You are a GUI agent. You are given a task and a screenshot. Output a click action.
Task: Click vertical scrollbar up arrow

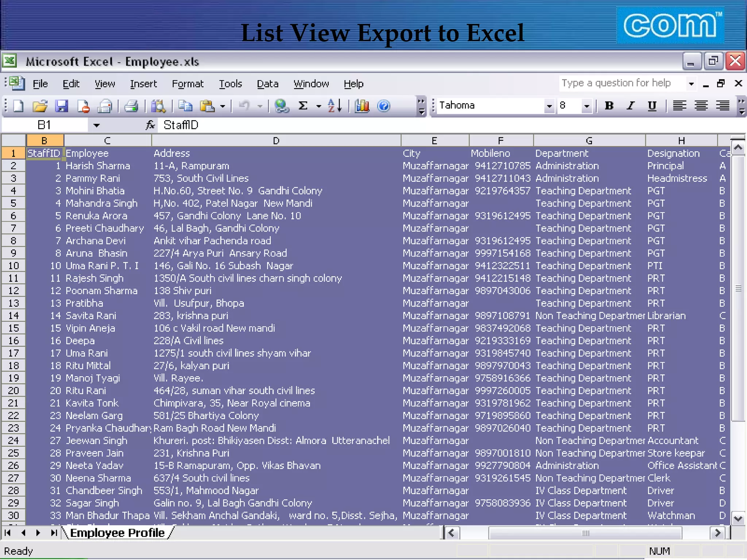click(738, 148)
